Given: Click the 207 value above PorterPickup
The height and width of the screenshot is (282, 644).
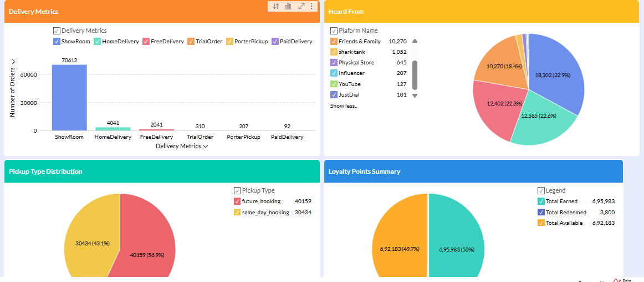Looking at the screenshot, I should pos(243,126).
